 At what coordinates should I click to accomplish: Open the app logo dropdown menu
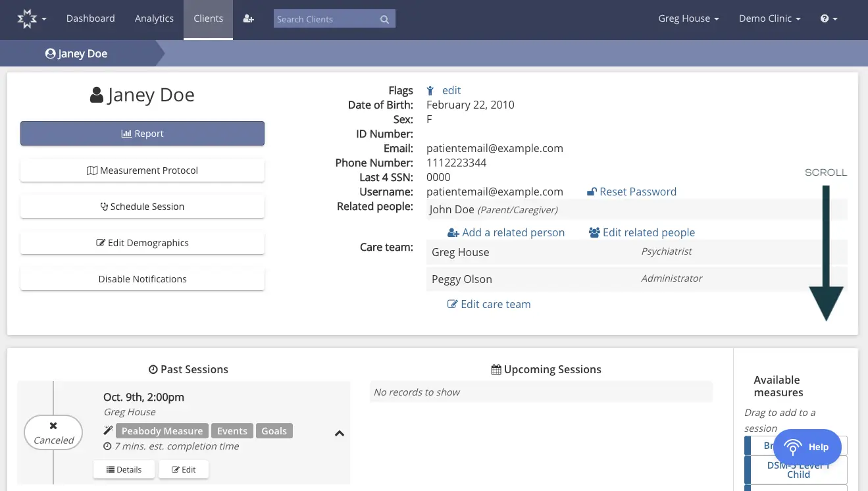click(x=30, y=18)
